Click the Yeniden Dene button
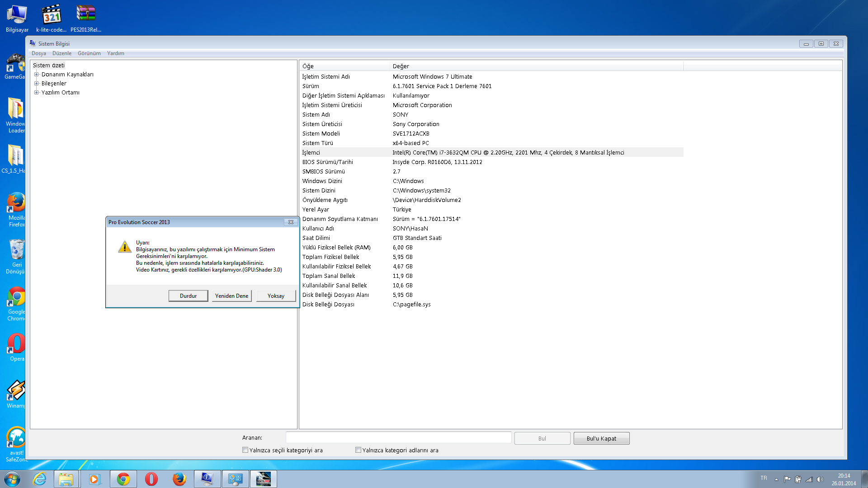 [231, 296]
